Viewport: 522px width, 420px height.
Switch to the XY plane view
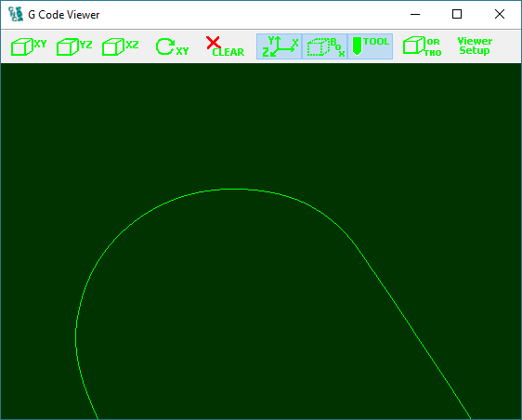tap(29, 46)
